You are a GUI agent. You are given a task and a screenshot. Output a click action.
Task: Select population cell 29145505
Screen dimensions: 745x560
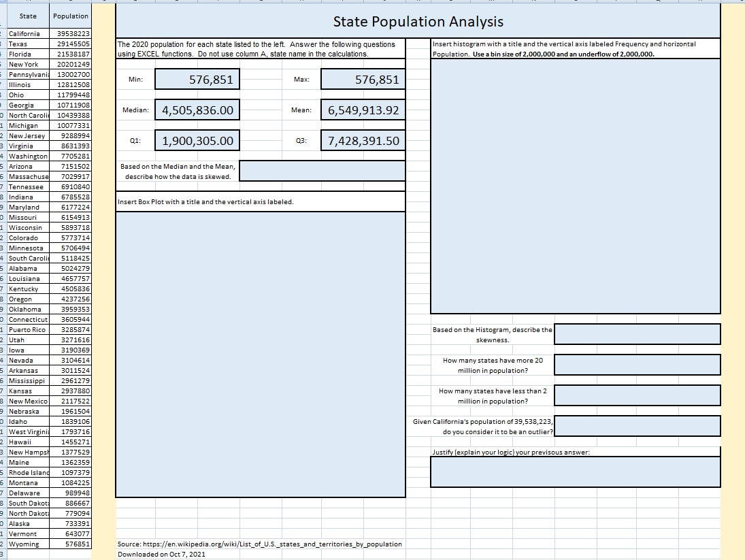tap(70, 44)
